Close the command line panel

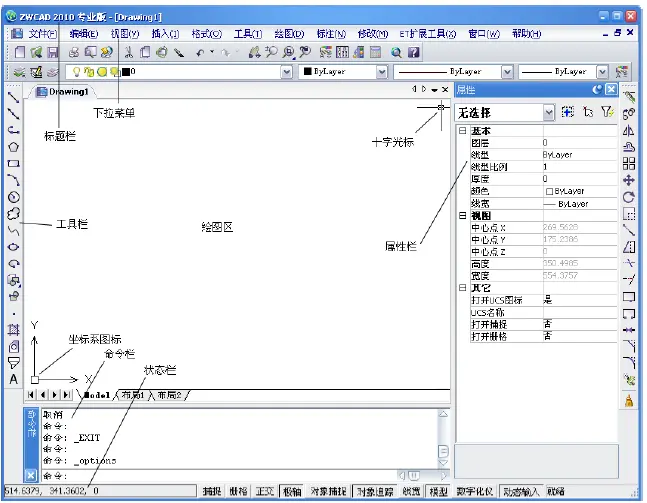[x=31, y=475]
